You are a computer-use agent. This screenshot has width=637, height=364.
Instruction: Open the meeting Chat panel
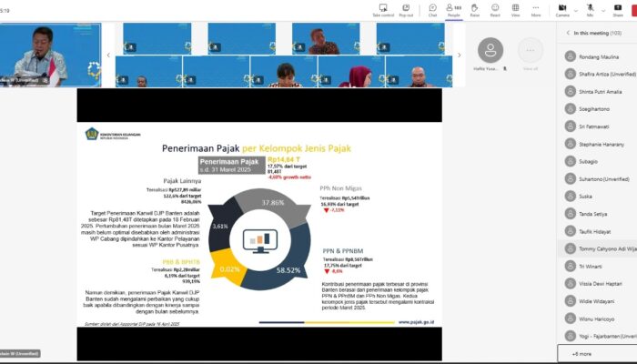coord(432,10)
